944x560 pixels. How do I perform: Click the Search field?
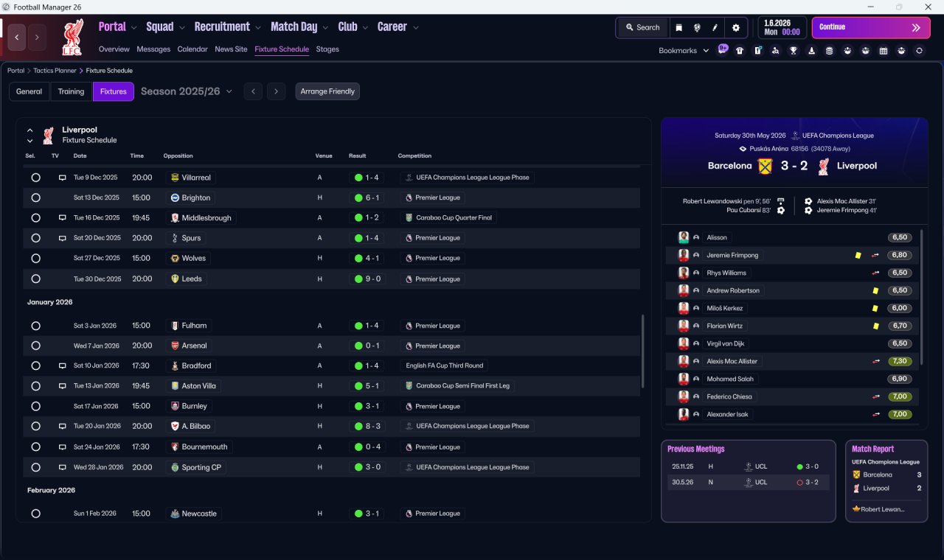[x=642, y=27]
